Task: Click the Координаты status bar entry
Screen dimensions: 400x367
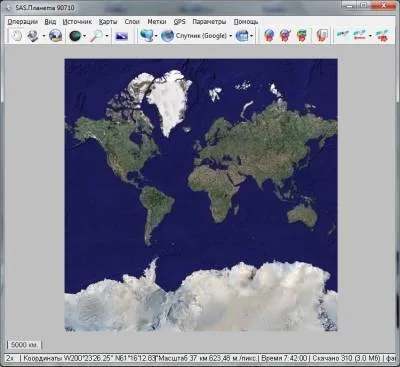Action: coord(89,358)
